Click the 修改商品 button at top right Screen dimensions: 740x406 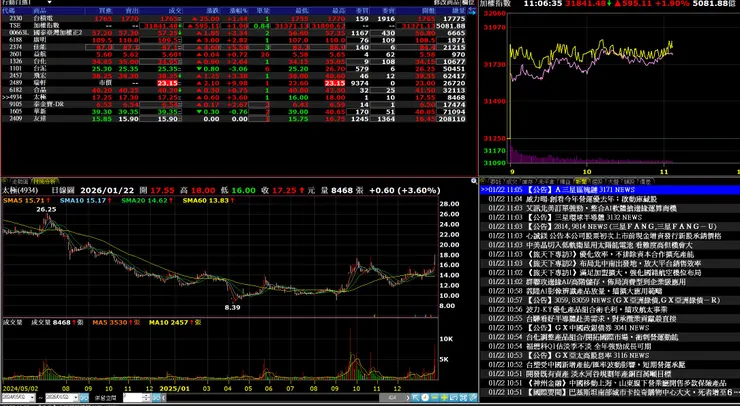tap(446, 3)
